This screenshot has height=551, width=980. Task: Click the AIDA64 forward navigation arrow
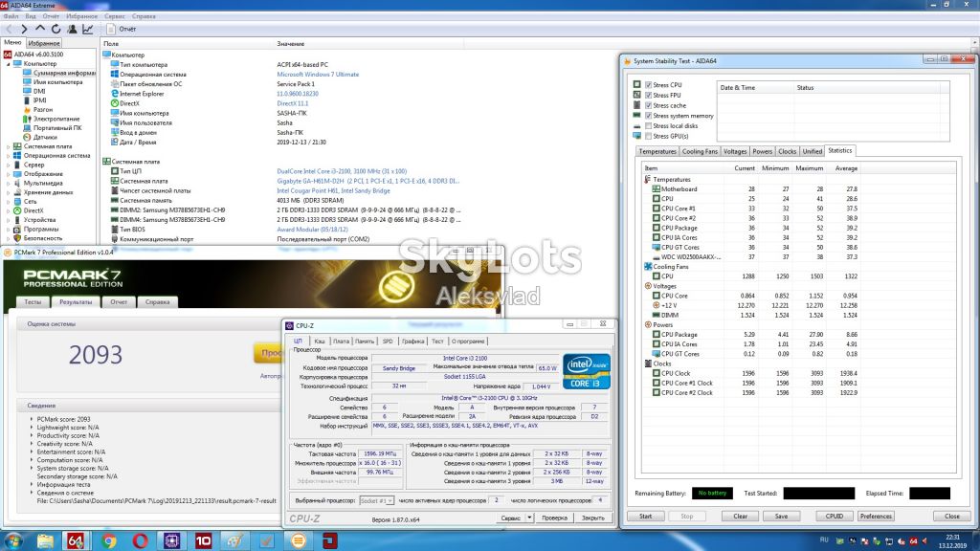(24, 29)
